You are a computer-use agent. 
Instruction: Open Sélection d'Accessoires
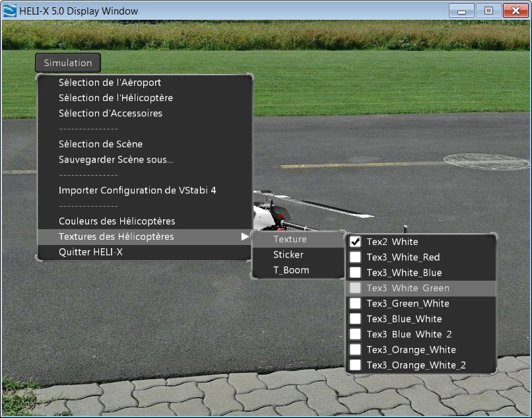tap(110, 113)
